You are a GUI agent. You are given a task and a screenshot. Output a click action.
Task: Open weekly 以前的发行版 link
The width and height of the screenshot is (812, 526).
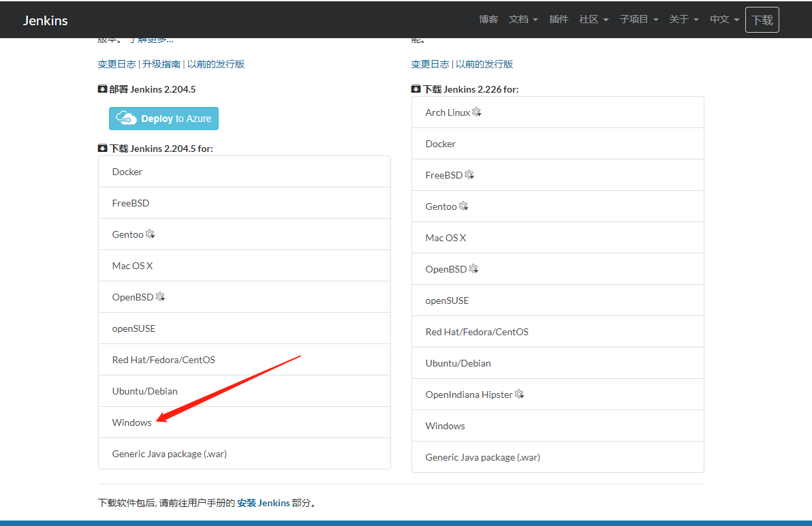(x=484, y=64)
